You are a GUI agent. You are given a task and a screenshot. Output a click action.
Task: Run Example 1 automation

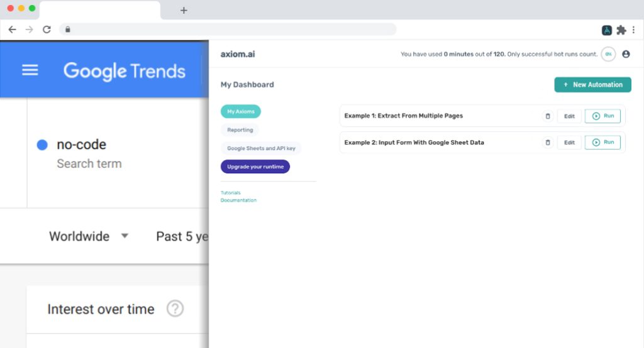[x=602, y=116]
